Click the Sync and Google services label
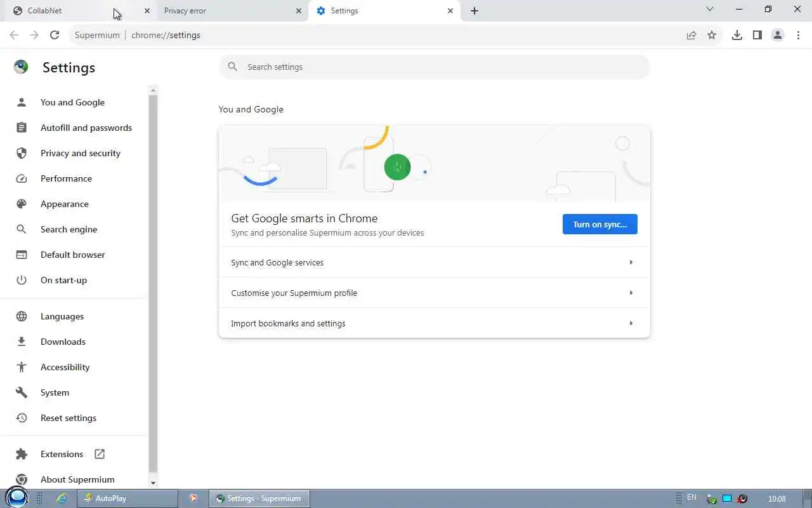The image size is (812, 508). coord(277,262)
